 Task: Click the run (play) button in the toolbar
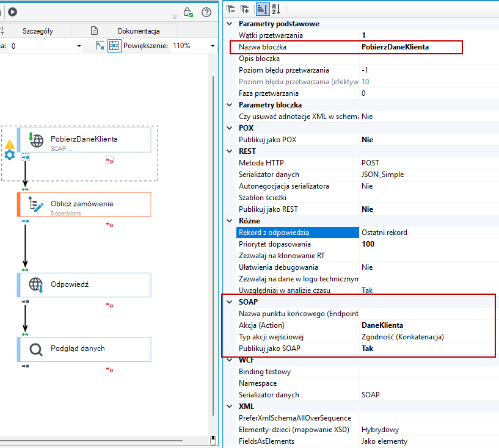pyautogui.click(x=12, y=12)
